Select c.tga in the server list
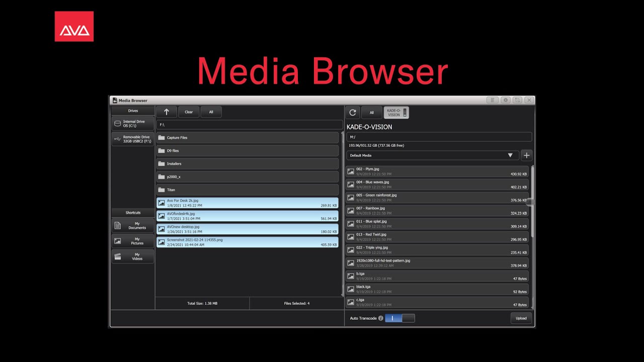Screen dimensions: 644x362 437,302
